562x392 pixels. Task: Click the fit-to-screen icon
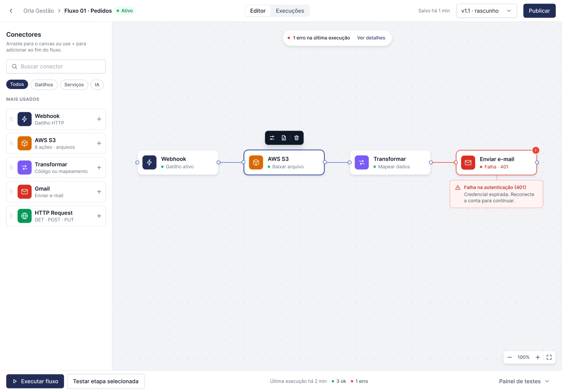[x=549, y=357]
